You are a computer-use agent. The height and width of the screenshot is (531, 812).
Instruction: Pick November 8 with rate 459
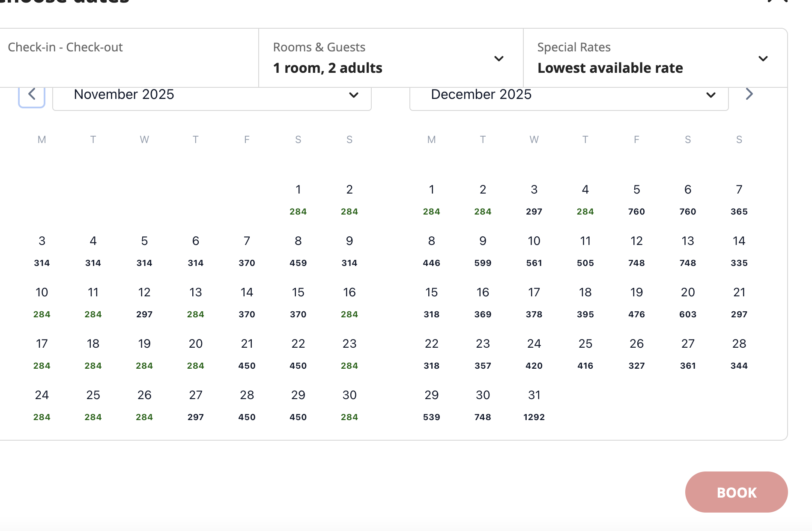click(x=298, y=250)
